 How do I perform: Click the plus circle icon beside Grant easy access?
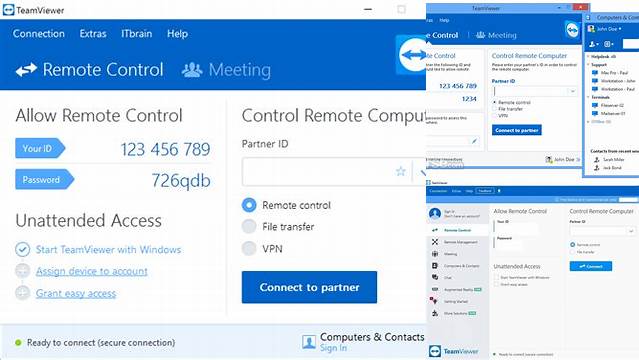(x=22, y=293)
